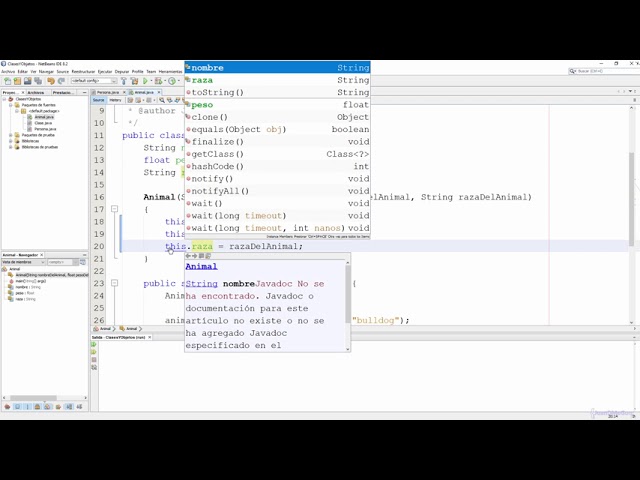The image size is (640, 480).
Task: Click the String link in Javadoc popup
Action: (202, 284)
